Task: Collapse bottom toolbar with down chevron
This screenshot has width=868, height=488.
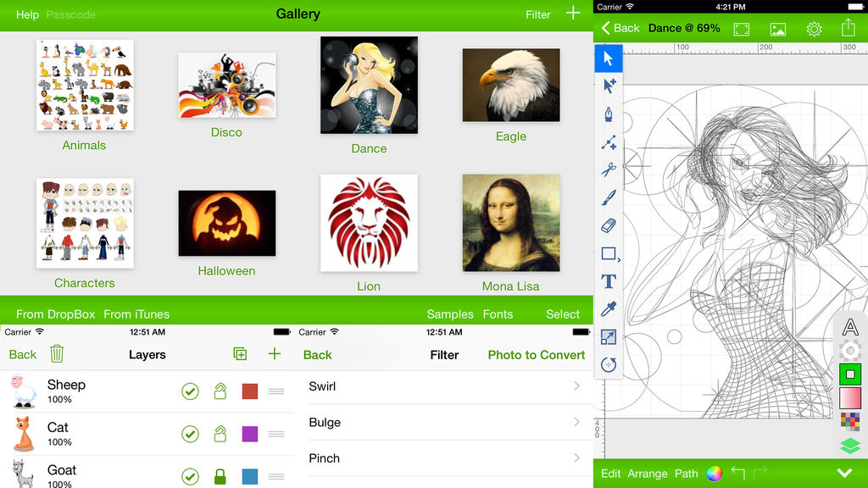Action: (845, 473)
